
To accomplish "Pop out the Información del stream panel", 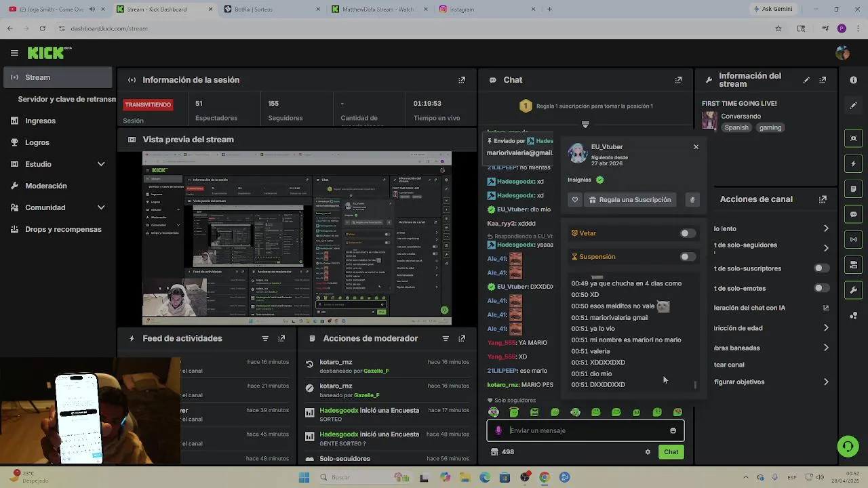I will [823, 80].
